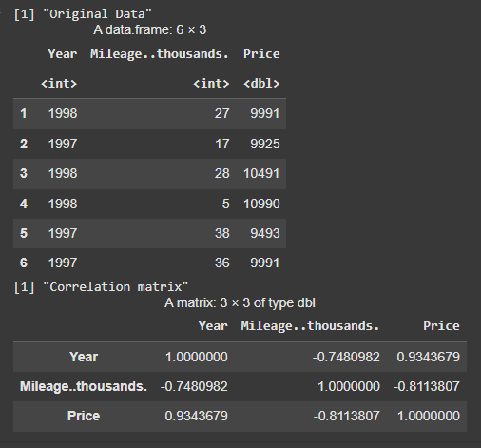Click the Price row label in correlation matrix

pyautogui.click(x=84, y=416)
